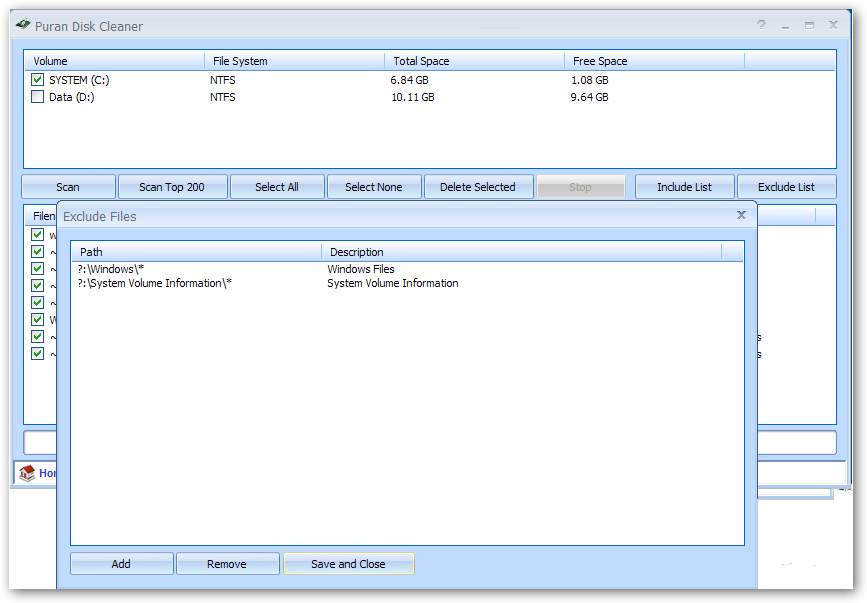Click the 9.64 GB free space value

pos(589,97)
